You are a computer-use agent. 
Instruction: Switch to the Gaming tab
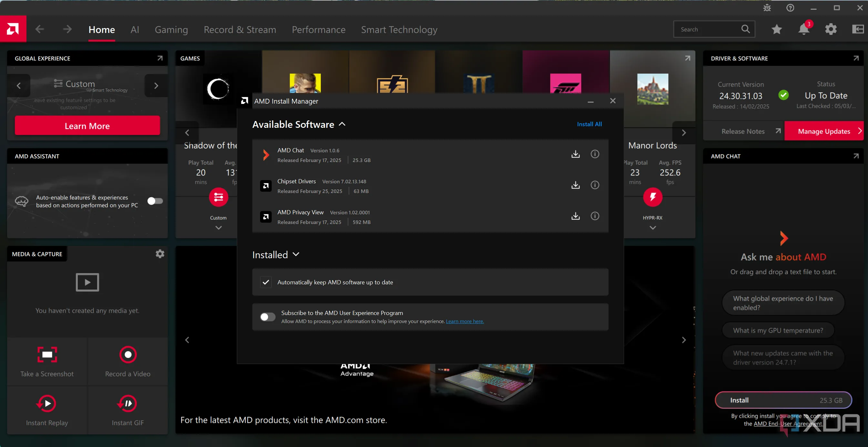point(171,30)
